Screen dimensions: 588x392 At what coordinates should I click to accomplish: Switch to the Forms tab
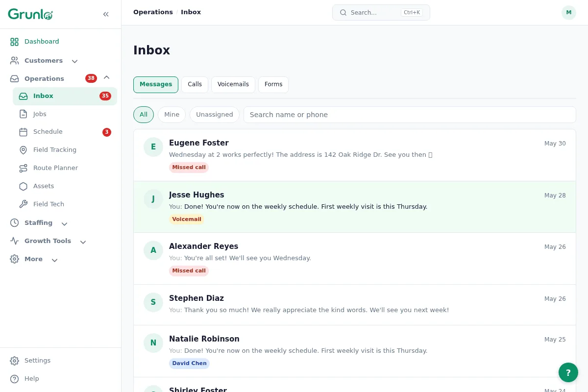point(273,84)
